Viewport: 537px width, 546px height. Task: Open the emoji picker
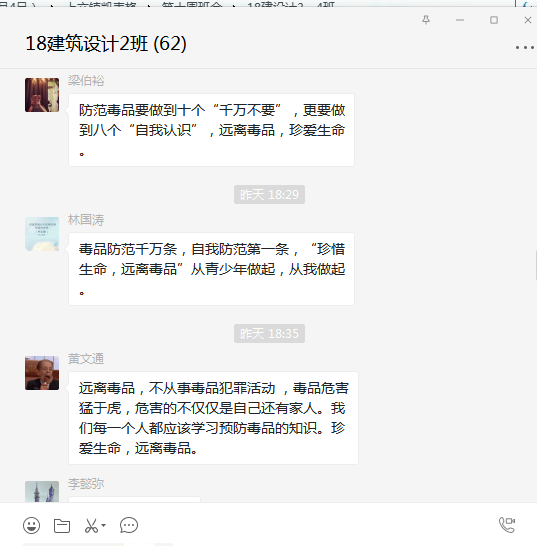click(32, 525)
